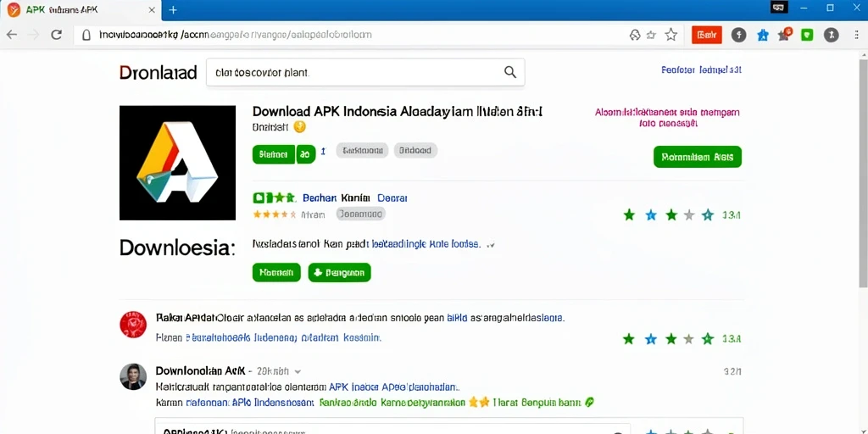The image size is (868, 434).
Task: Open the magenta text link on right
Action: tap(667, 117)
